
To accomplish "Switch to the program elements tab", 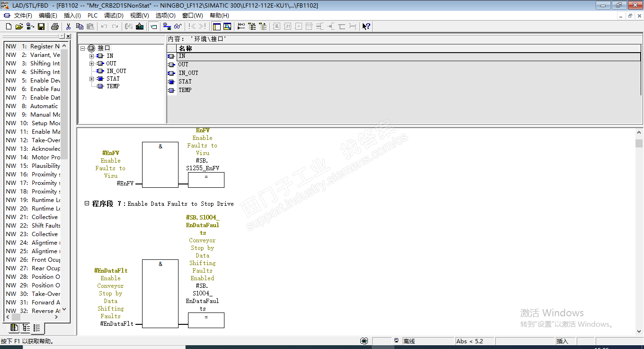I will click(14, 328).
